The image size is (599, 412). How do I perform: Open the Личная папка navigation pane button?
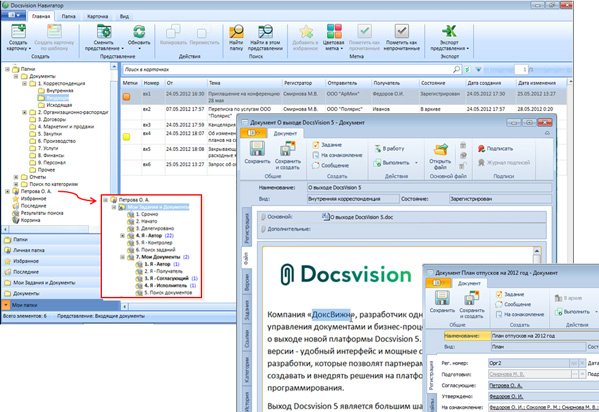pos(50,250)
